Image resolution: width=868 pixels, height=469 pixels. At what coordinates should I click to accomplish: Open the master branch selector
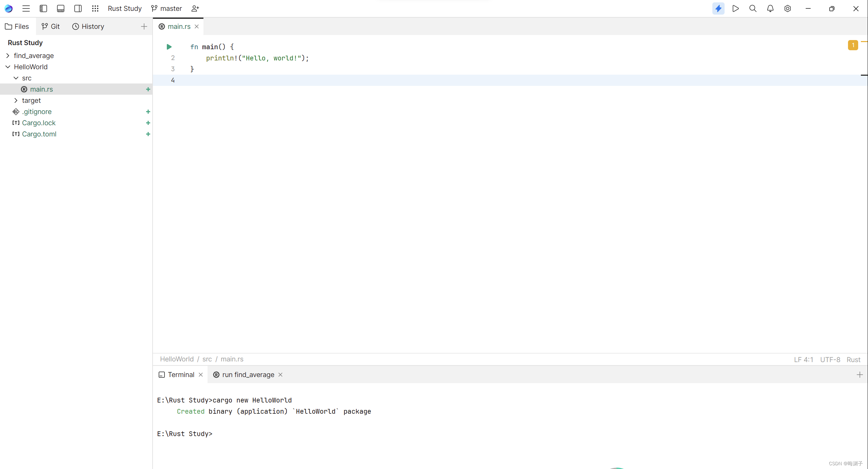click(166, 8)
